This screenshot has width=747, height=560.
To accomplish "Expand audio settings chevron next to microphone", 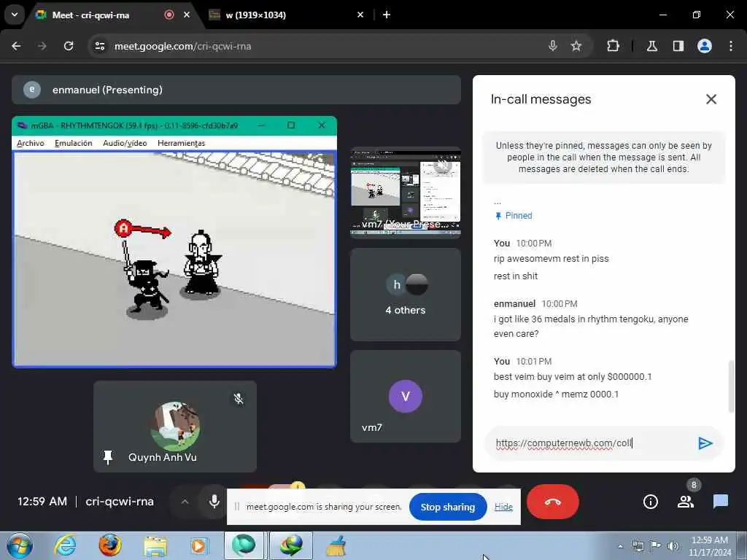I will (185, 502).
